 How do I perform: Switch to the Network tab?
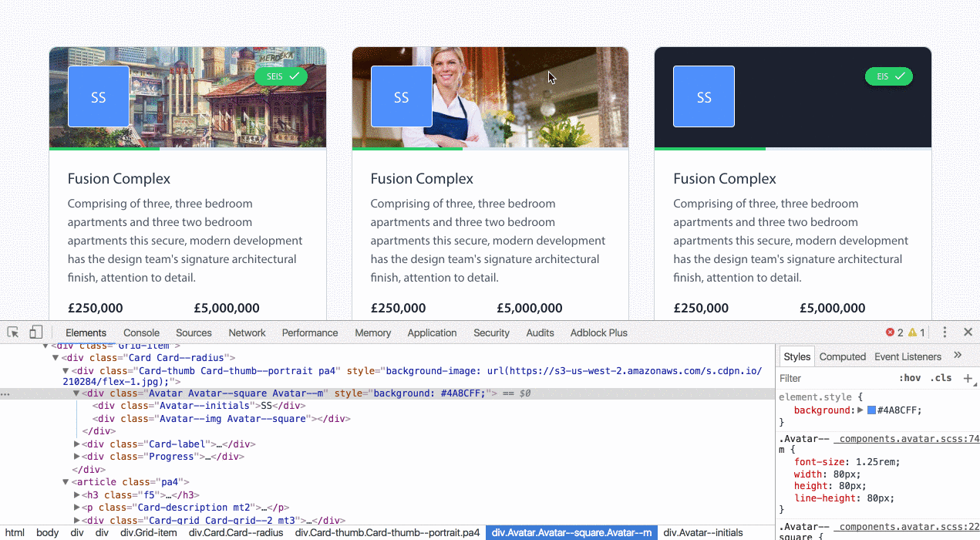click(x=247, y=332)
